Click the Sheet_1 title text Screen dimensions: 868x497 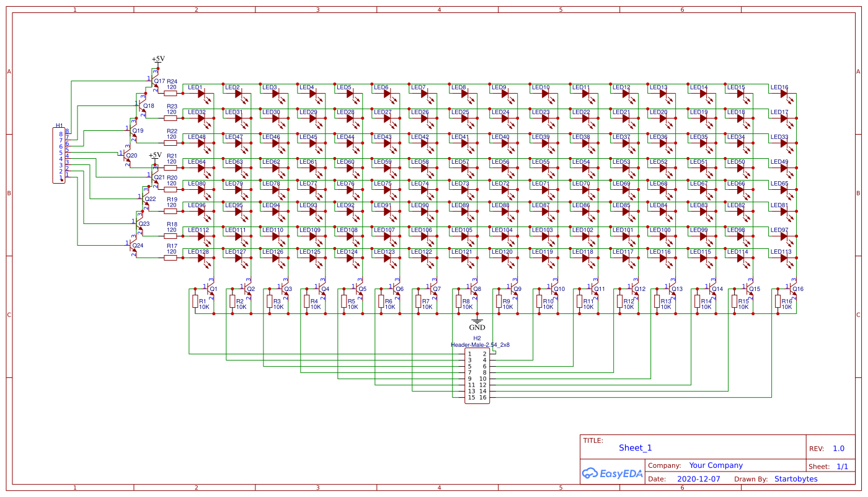point(635,447)
